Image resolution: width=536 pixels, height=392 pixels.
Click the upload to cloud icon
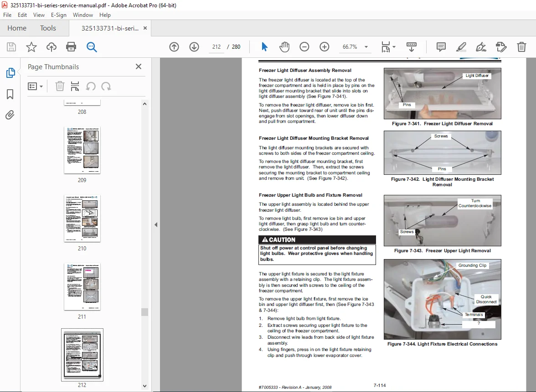coord(51,47)
